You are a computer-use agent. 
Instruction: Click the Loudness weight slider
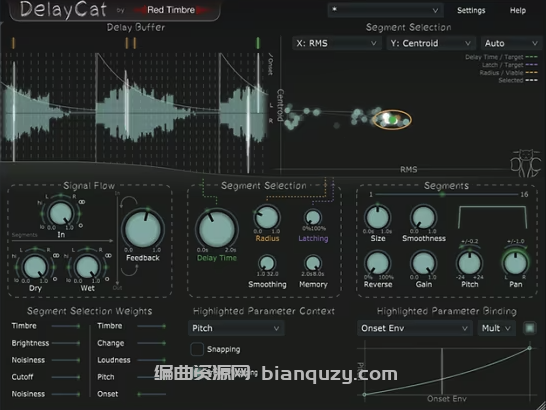pyautogui.click(x=151, y=360)
